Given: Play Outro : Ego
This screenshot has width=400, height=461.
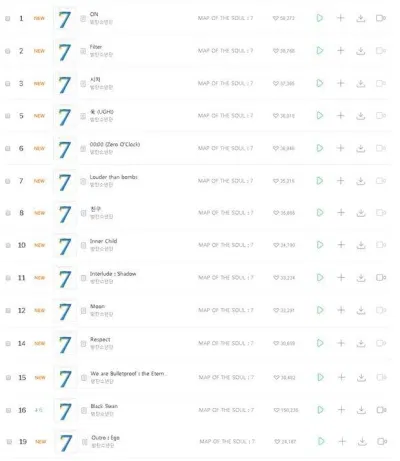Looking at the screenshot, I should click(321, 441).
